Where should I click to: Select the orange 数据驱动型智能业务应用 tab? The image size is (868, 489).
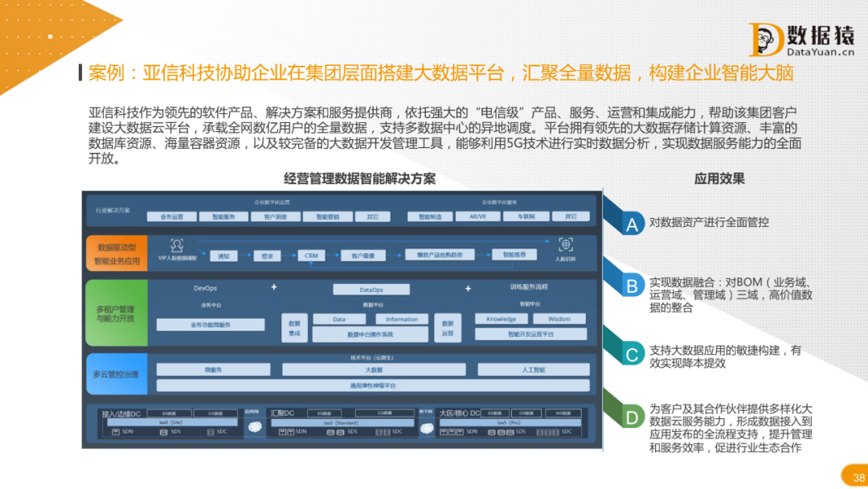(x=117, y=253)
